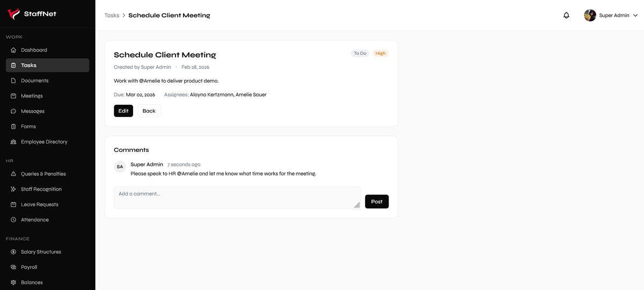The height and width of the screenshot is (290, 644).
Task: Click the Comments section heading
Action: pos(131,150)
